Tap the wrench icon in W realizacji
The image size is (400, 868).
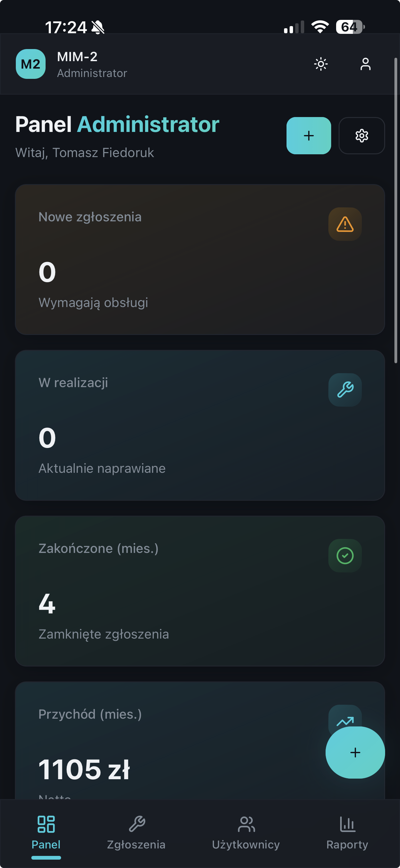tap(345, 390)
